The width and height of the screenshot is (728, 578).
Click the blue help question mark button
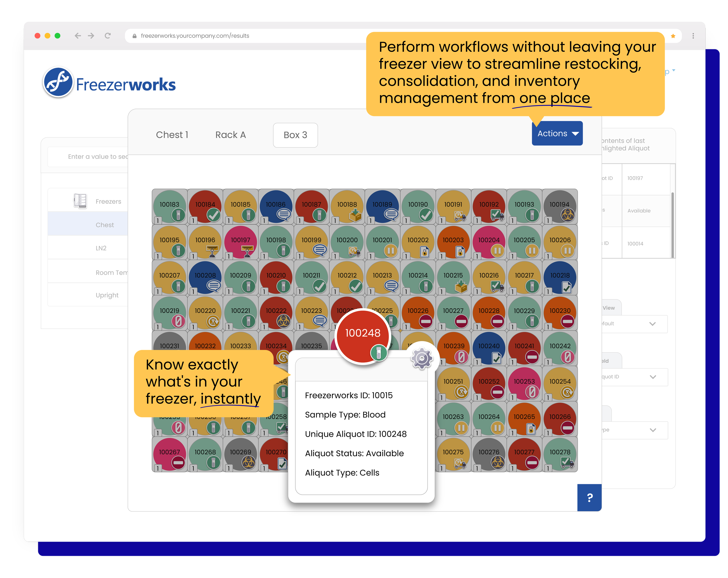(589, 497)
